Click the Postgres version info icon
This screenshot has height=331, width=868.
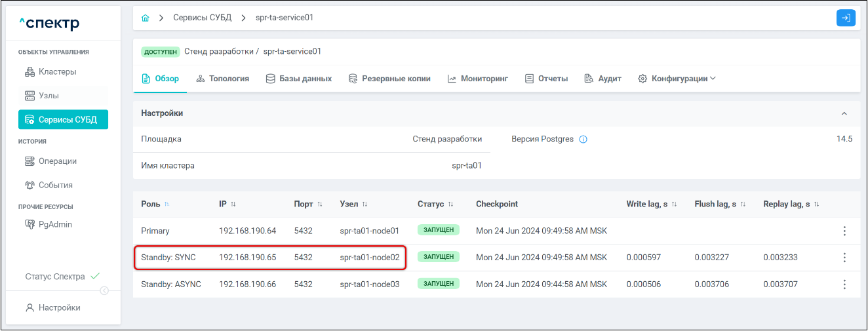coord(583,140)
